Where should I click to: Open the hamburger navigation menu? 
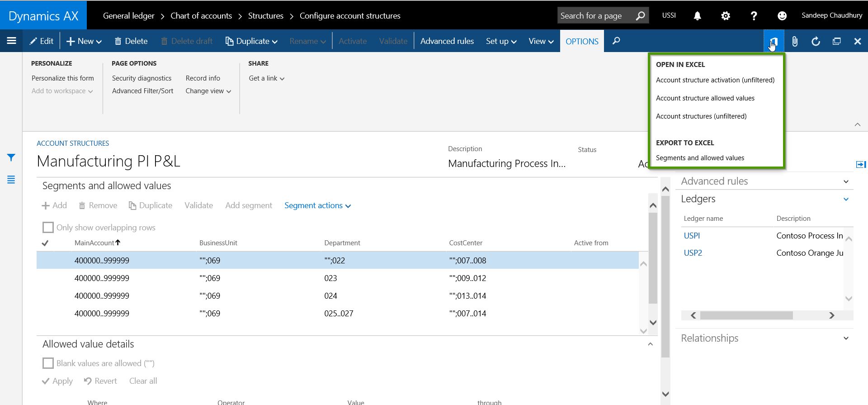click(12, 41)
